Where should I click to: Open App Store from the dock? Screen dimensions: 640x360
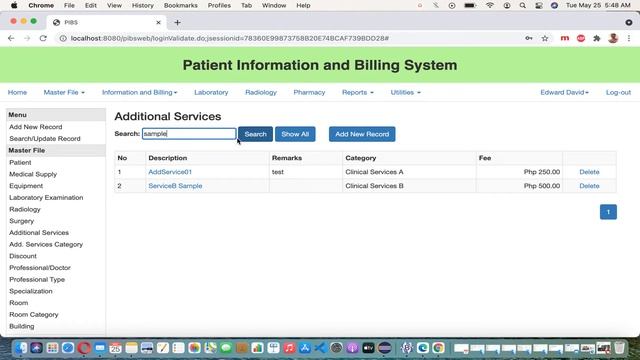[x=305, y=348]
